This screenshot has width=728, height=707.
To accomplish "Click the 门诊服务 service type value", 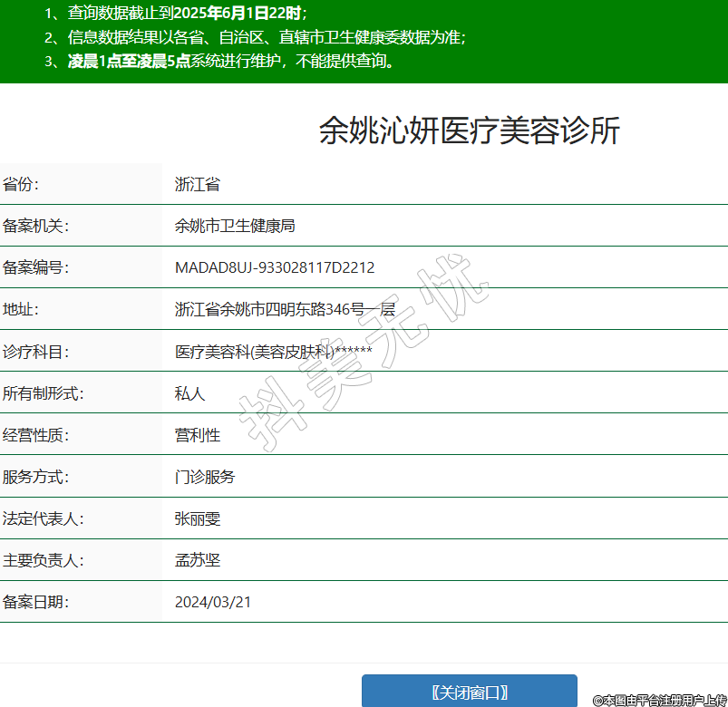I will coord(205,477).
